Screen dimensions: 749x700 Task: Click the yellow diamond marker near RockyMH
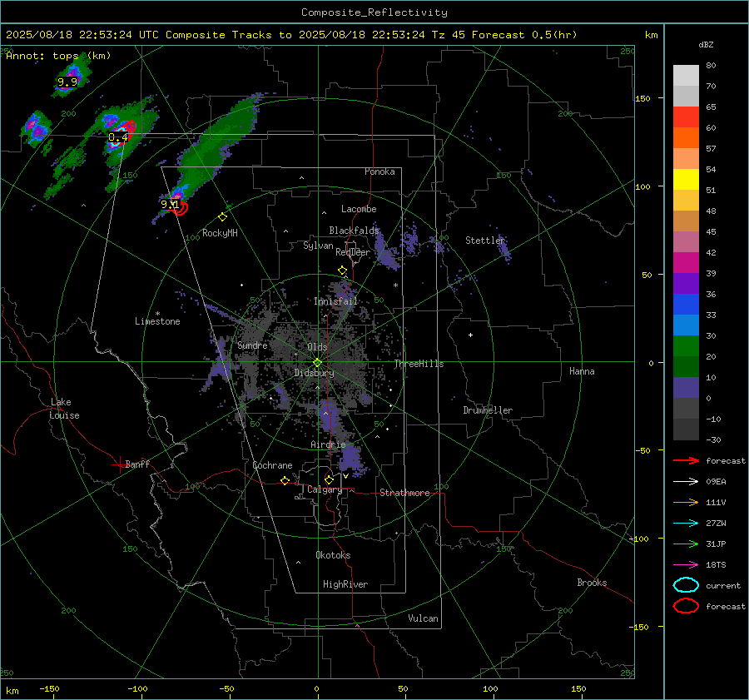(222, 217)
